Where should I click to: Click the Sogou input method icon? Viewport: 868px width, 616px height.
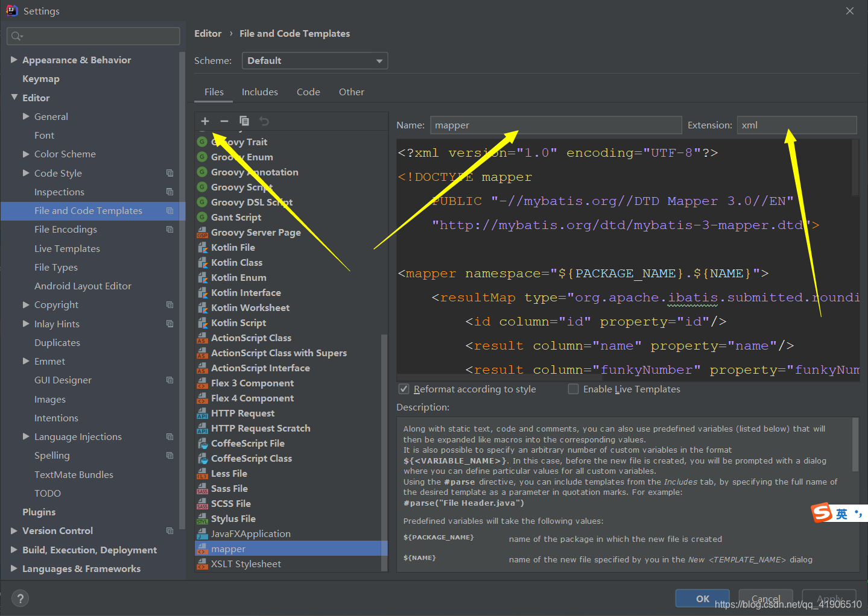822,513
